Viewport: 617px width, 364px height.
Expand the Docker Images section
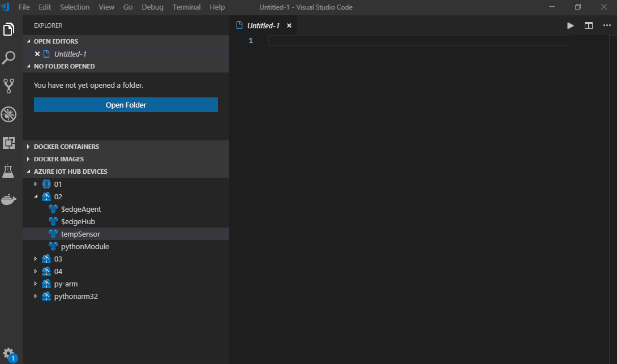28,159
